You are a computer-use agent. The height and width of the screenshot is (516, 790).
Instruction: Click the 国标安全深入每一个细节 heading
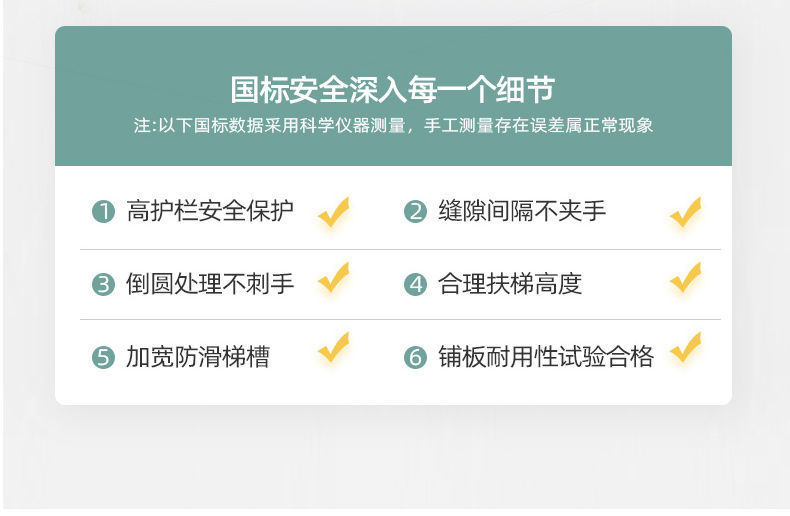point(393,90)
